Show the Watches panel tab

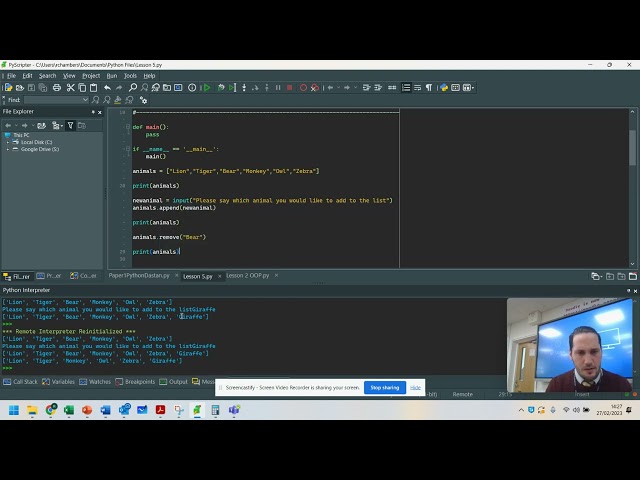(x=95, y=382)
